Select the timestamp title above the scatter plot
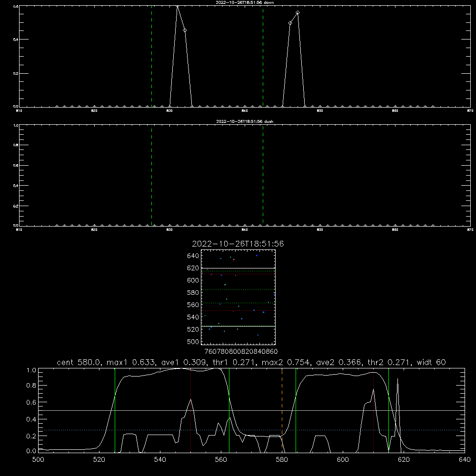The width and height of the screenshot is (476, 476). 238,244
